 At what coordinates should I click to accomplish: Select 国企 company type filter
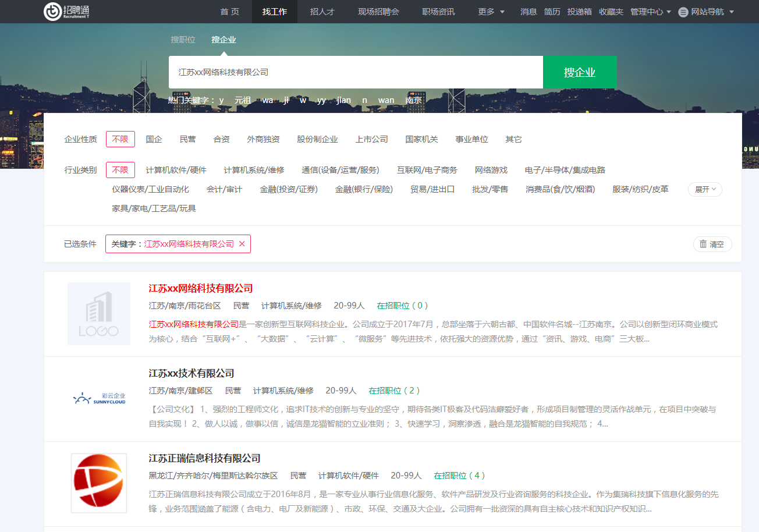(154, 139)
